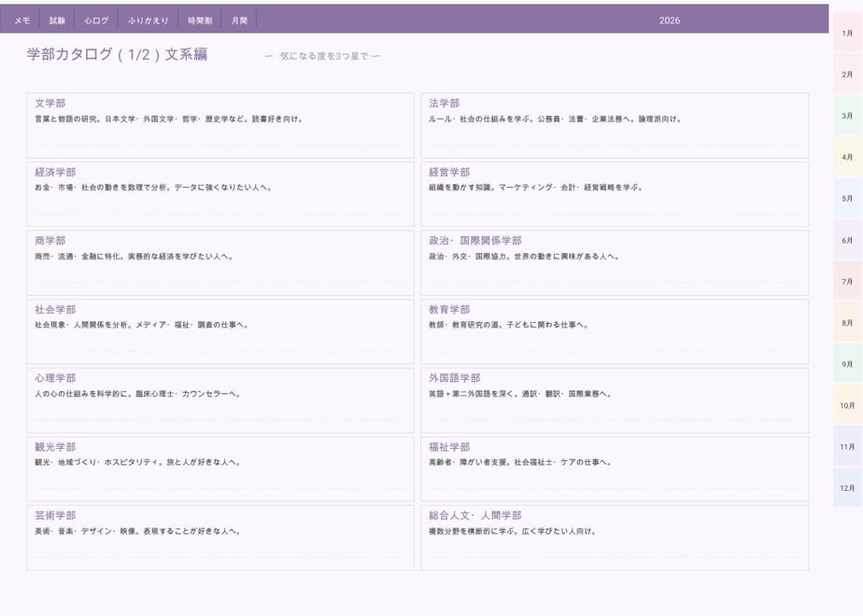Go to the 心ログ tab
This screenshot has height=616, width=863.
point(96,21)
